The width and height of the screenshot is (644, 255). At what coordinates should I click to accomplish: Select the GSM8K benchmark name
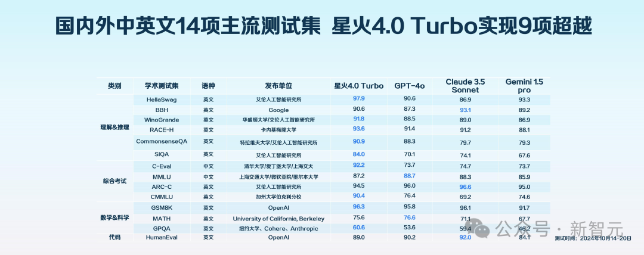point(162,208)
